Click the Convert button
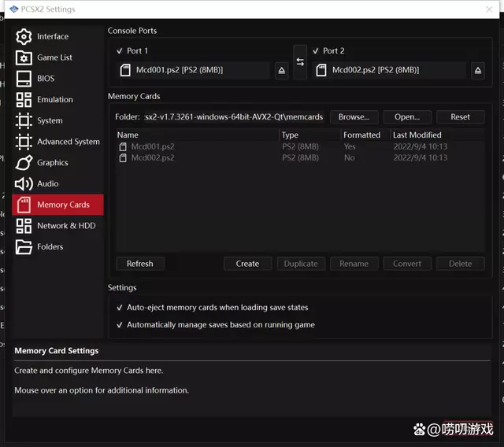 [x=407, y=264]
